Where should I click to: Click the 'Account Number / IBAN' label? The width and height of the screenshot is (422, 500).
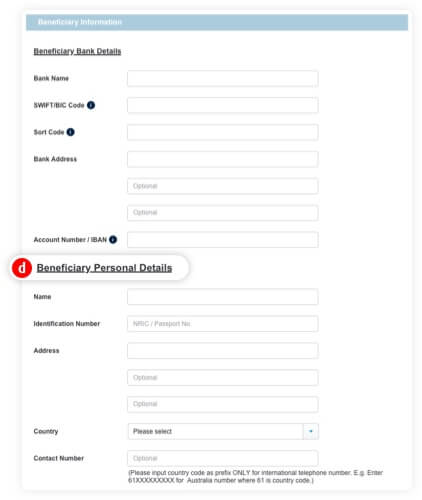[x=70, y=240]
